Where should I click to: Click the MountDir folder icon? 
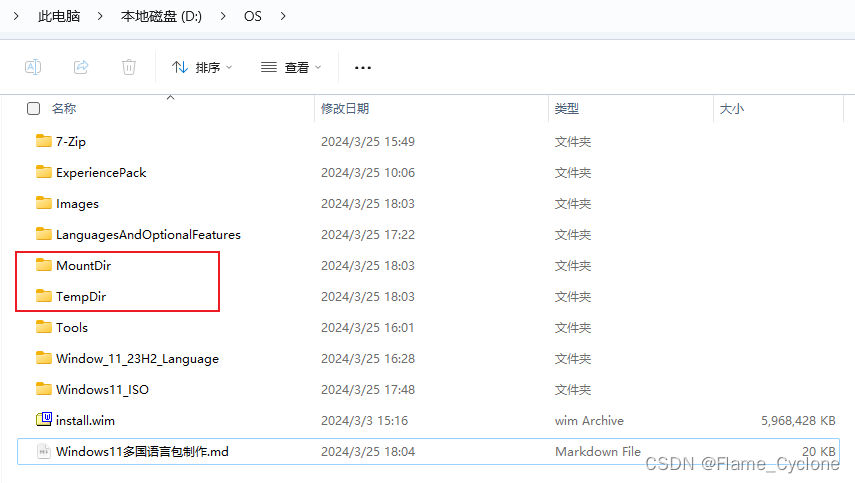click(x=44, y=265)
